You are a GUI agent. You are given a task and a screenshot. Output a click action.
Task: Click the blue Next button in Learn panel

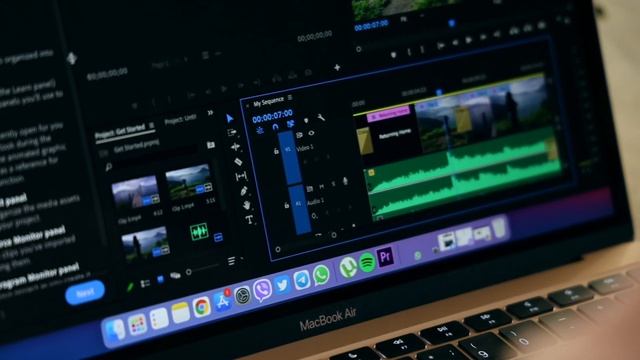(x=85, y=292)
